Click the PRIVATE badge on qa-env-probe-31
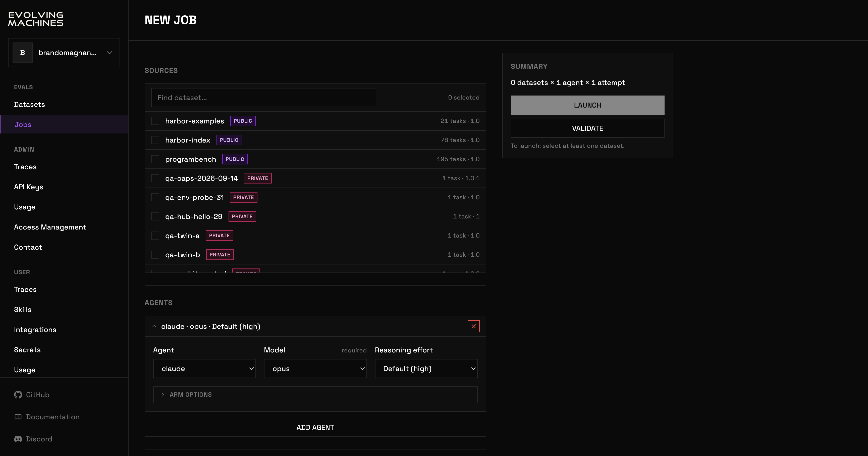Screen dimensions: 868x456 [x=244, y=197]
